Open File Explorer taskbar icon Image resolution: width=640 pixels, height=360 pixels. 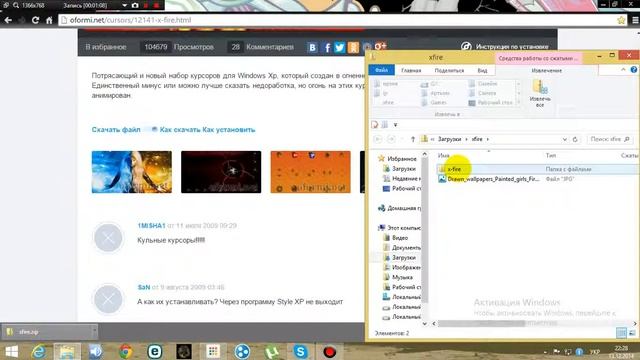click(x=67, y=351)
